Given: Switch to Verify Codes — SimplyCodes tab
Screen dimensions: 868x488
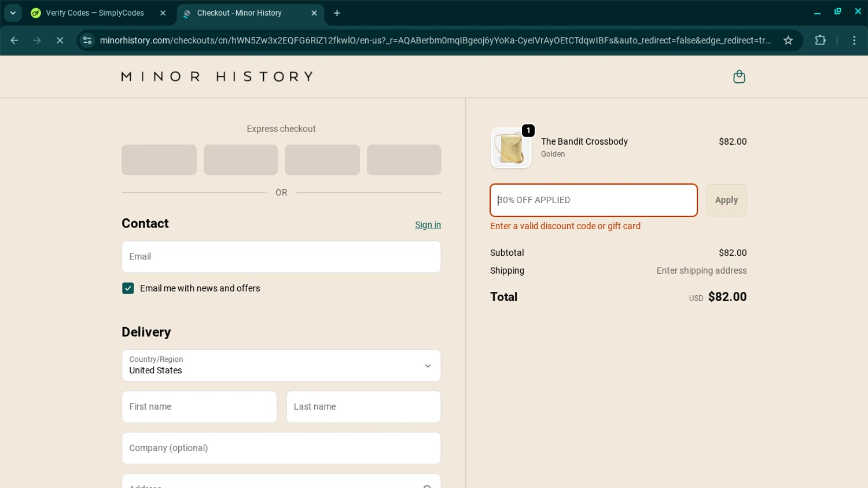Looking at the screenshot, I should tap(94, 13).
